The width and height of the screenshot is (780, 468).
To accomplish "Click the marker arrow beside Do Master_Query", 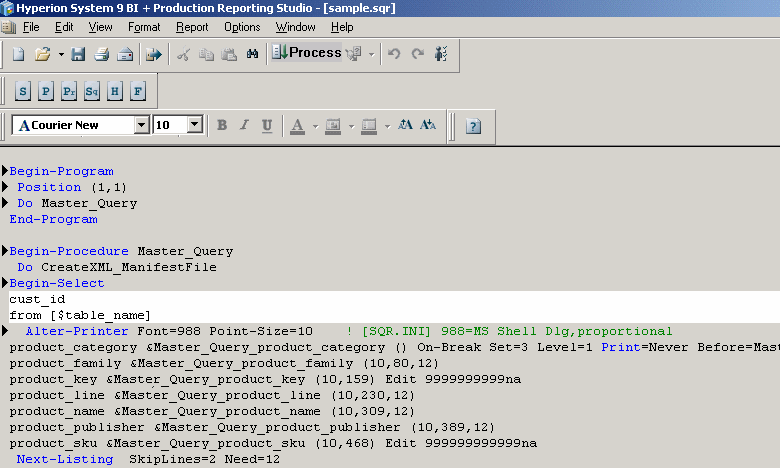I will [x=5, y=203].
